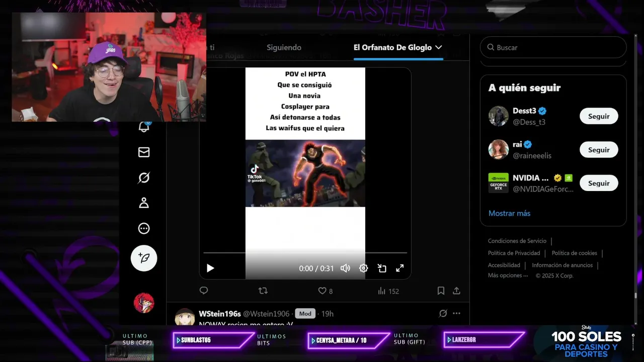Click the compose post feather button
Image resolution: width=644 pixels, height=362 pixels.
pyautogui.click(x=144, y=258)
